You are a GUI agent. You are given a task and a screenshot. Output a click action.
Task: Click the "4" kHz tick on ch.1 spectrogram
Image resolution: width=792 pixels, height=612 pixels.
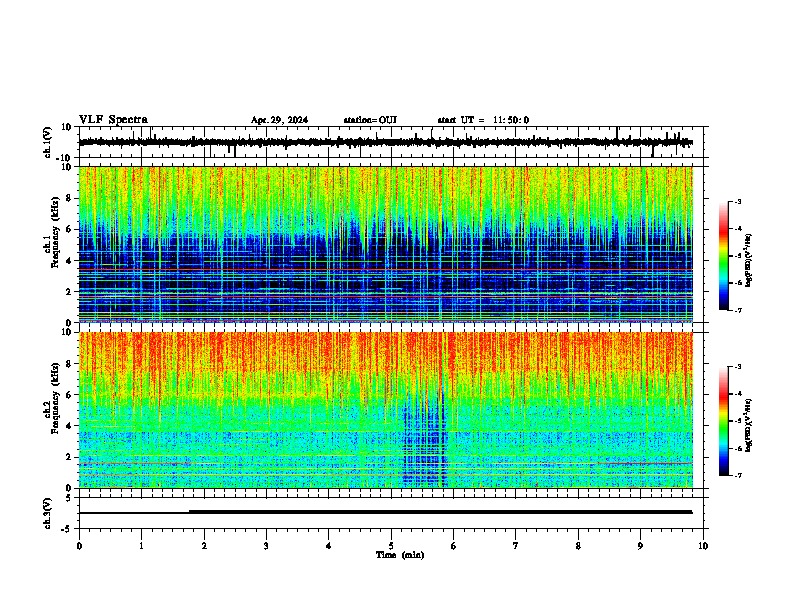click(70, 261)
